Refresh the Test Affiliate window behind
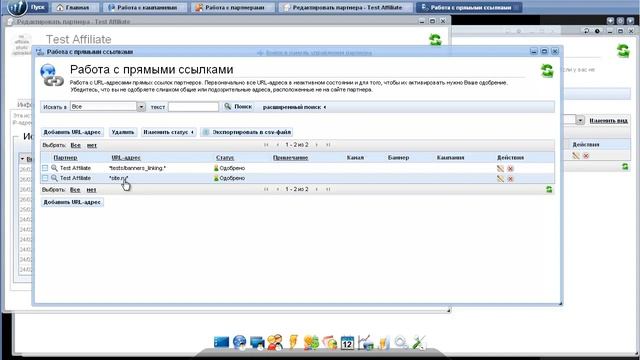640x360 pixels. click(435, 40)
